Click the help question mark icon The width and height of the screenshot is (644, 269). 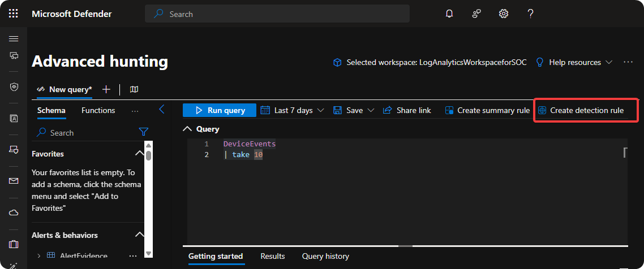point(530,14)
